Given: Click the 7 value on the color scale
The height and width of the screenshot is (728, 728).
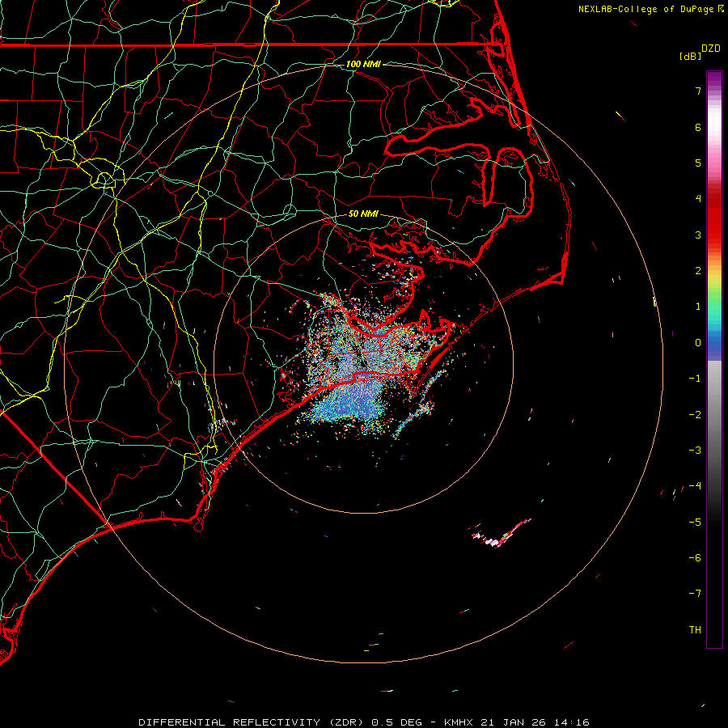Looking at the screenshot, I should (698, 91).
